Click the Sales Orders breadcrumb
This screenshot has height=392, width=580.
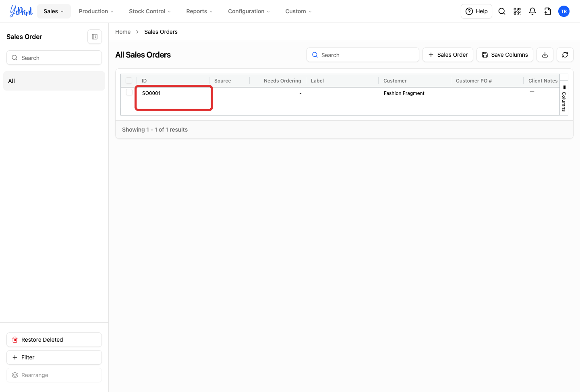pyautogui.click(x=161, y=32)
